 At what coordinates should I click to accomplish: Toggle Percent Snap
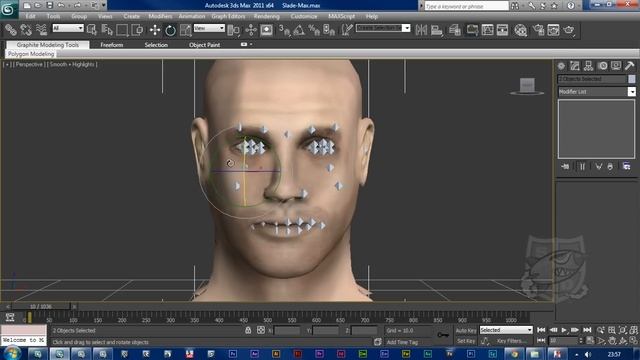pyautogui.click(x=314, y=30)
